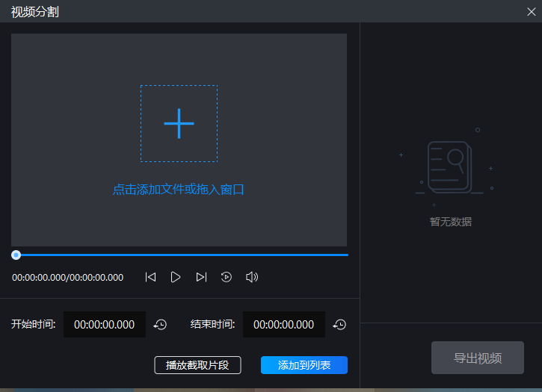Viewport: 542px width, 392px height.
Task: Click the 视频分割 title text
Action: [35, 11]
